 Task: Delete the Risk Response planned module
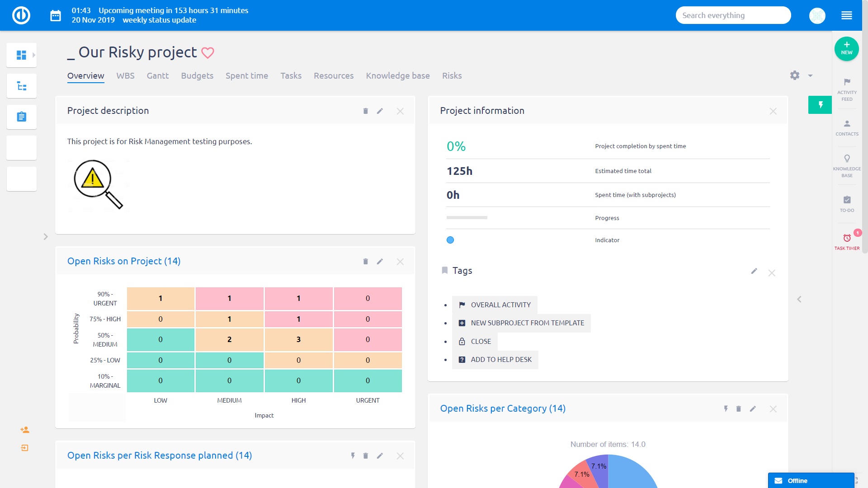click(x=365, y=456)
